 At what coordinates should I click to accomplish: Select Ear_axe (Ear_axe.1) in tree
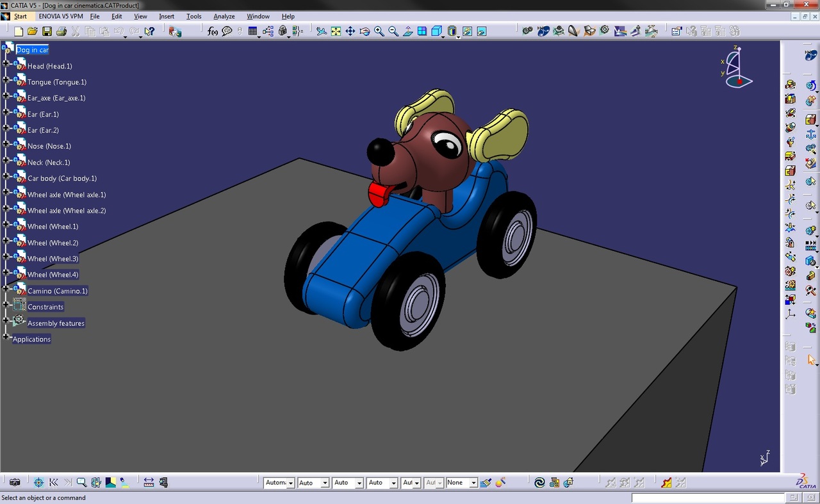pyautogui.click(x=56, y=98)
